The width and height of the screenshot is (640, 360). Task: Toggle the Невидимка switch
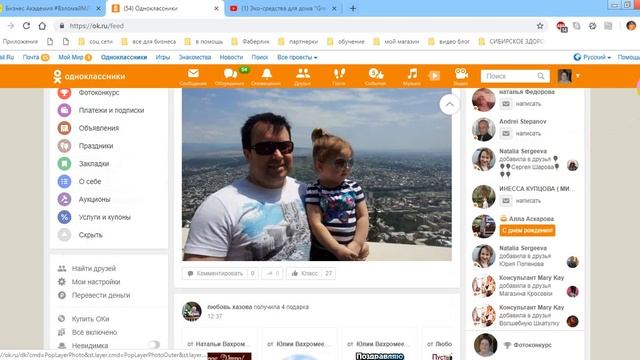pyautogui.click(x=154, y=345)
